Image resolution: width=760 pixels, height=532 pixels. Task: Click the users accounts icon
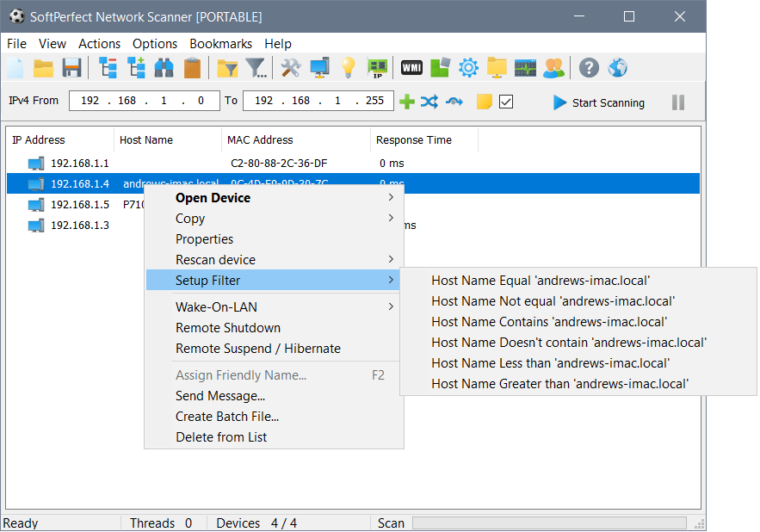point(554,68)
